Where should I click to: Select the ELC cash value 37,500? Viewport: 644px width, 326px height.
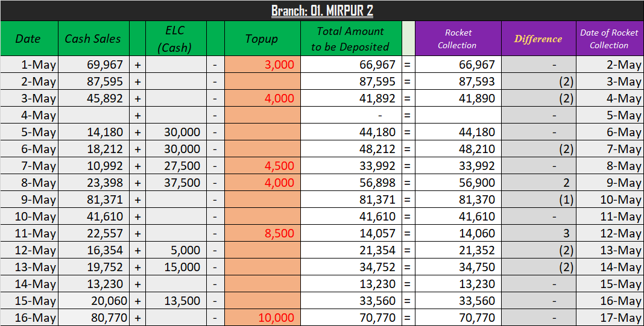pos(176,183)
